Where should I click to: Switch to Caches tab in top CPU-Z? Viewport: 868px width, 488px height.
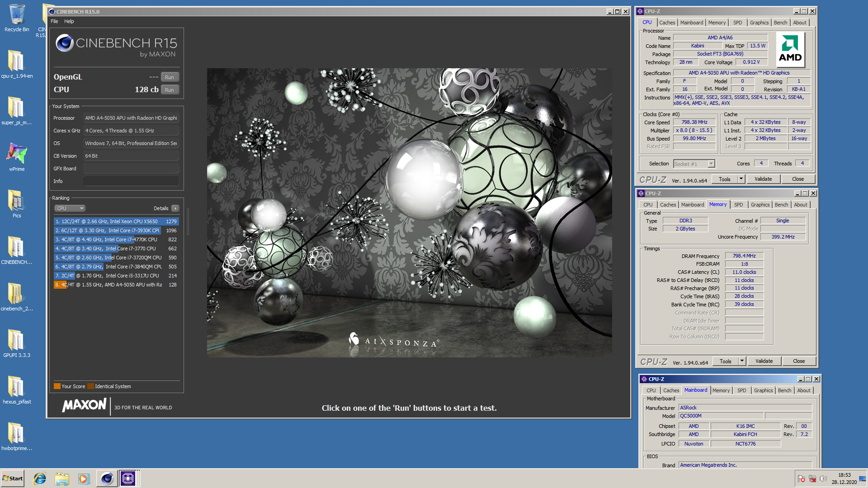[x=667, y=23]
